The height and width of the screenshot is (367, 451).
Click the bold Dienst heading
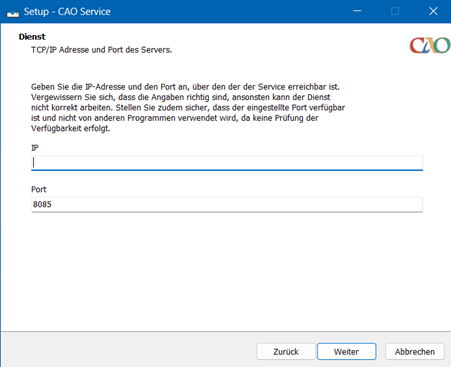(32, 37)
